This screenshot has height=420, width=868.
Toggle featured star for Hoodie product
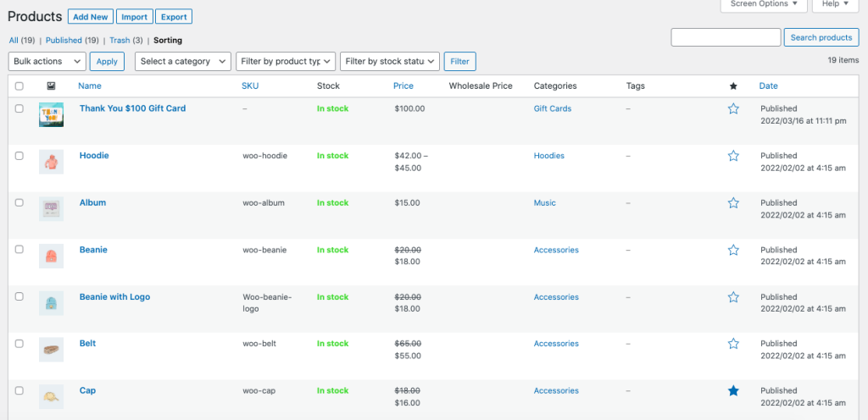point(733,156)
